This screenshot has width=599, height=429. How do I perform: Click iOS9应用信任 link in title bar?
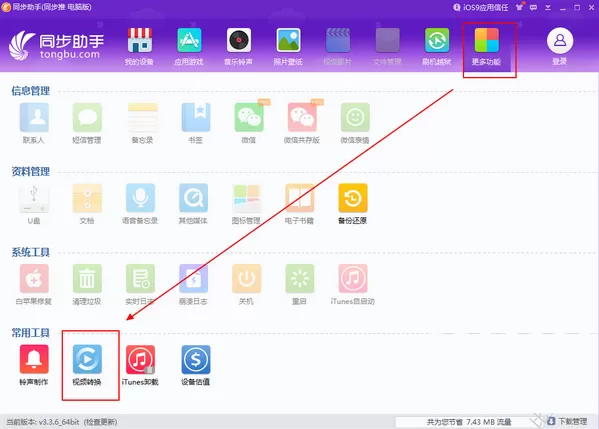pyautogui.click(x=481, y=7)
